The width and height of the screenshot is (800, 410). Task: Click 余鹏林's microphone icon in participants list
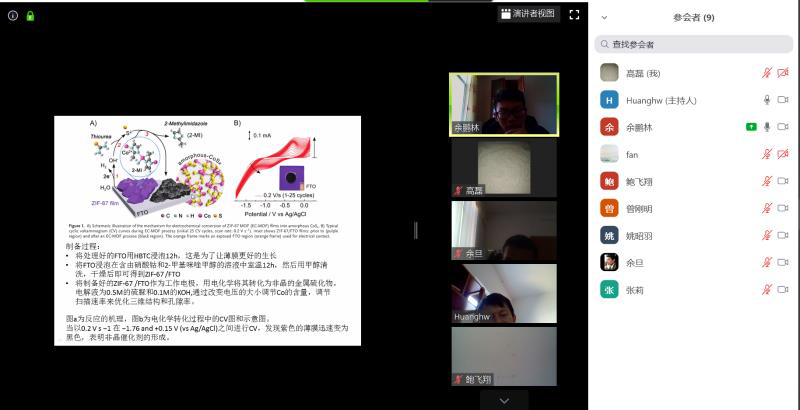(767, 127)
